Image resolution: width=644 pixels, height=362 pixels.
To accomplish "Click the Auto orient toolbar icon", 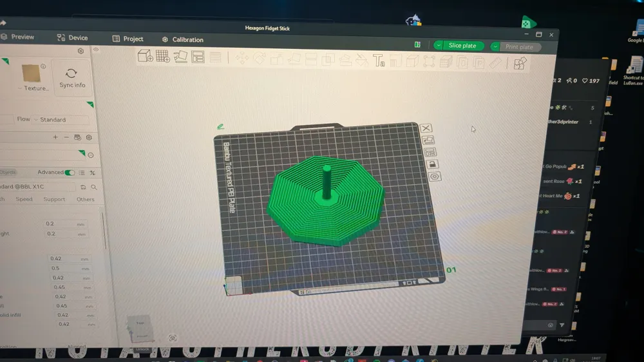I will pos(180,57).
